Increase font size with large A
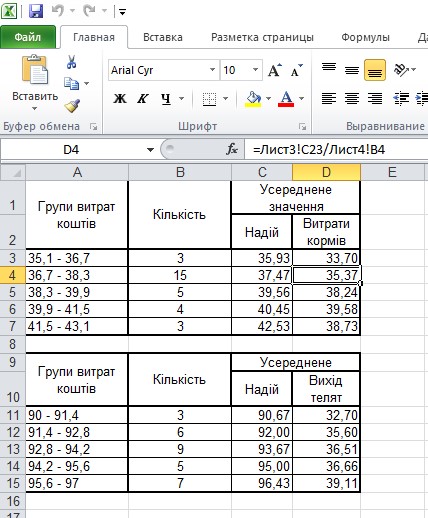The image size is (428, 518). pyautogui.click(x=275, y=70)
